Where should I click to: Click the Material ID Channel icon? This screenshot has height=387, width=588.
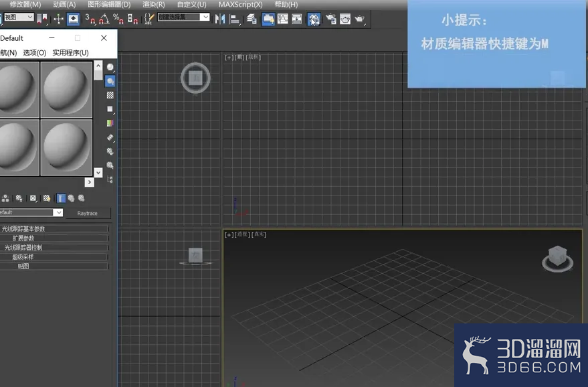tap(33, 198)
